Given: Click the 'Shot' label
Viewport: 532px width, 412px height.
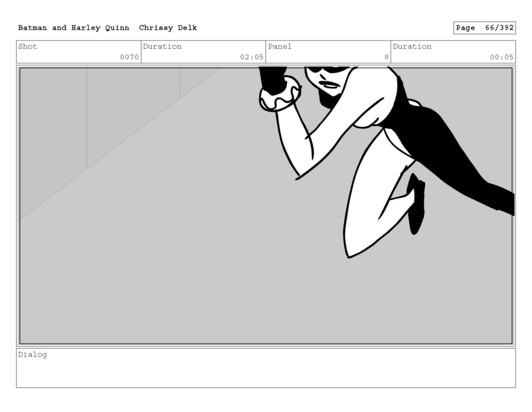Looking at the screenshot, I should click(x=28, y=46).
